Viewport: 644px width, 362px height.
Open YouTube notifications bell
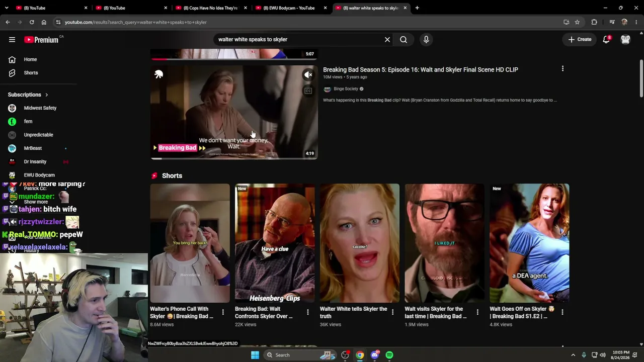(606, 39)
